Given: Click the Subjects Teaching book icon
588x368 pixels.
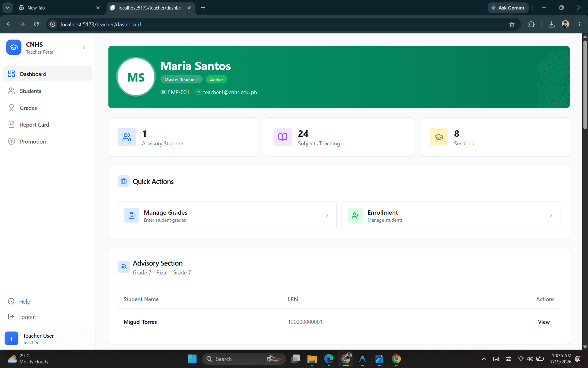Looking at the screenshot, I should [283, 137].
